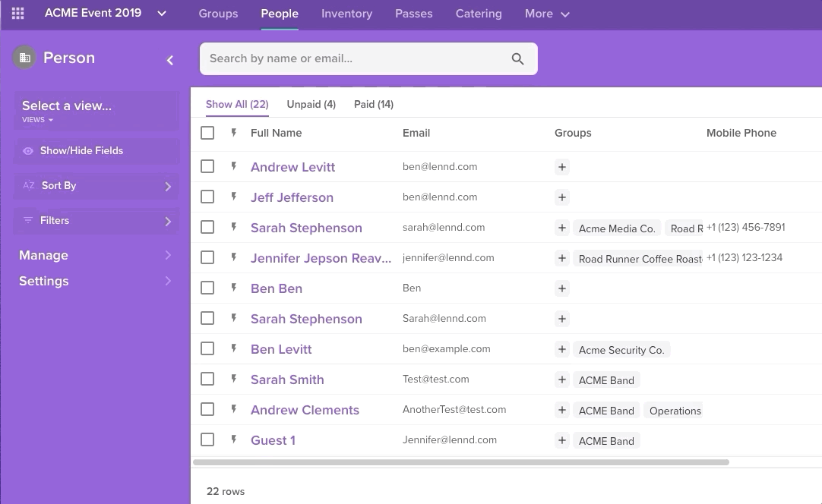The height and width of the screenshot is (504, 822).
Task: Switch to the Unpaid (4) tab
Action: coord(311,104)
